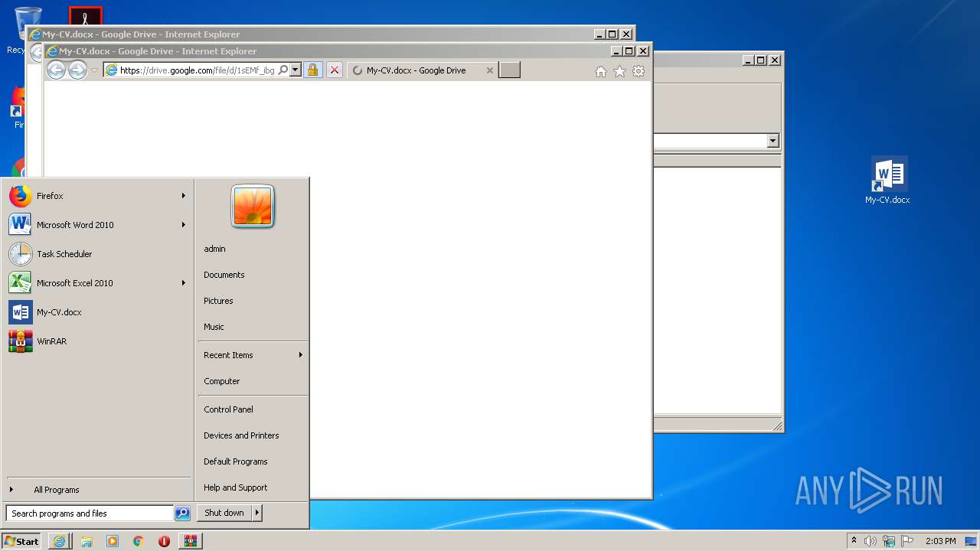Go forward in Internet Explorer
Viewport: 980px width, 551px height.
(77, 70)
